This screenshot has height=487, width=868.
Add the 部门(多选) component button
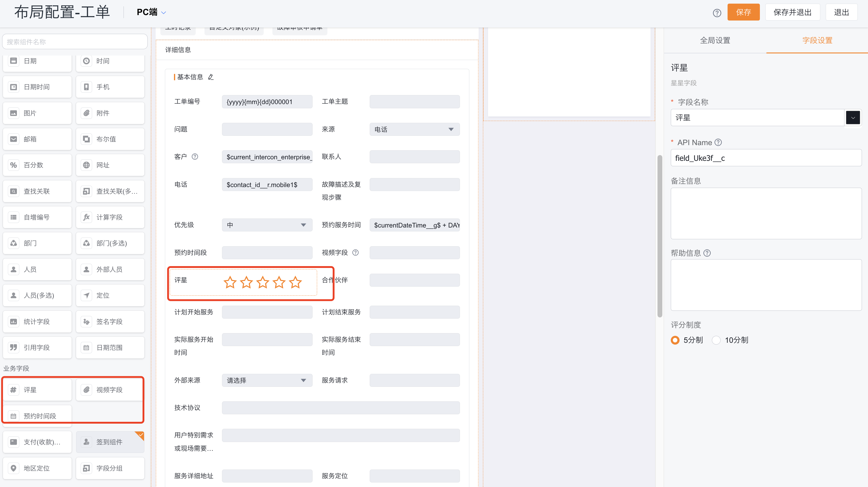pos(110,243)
